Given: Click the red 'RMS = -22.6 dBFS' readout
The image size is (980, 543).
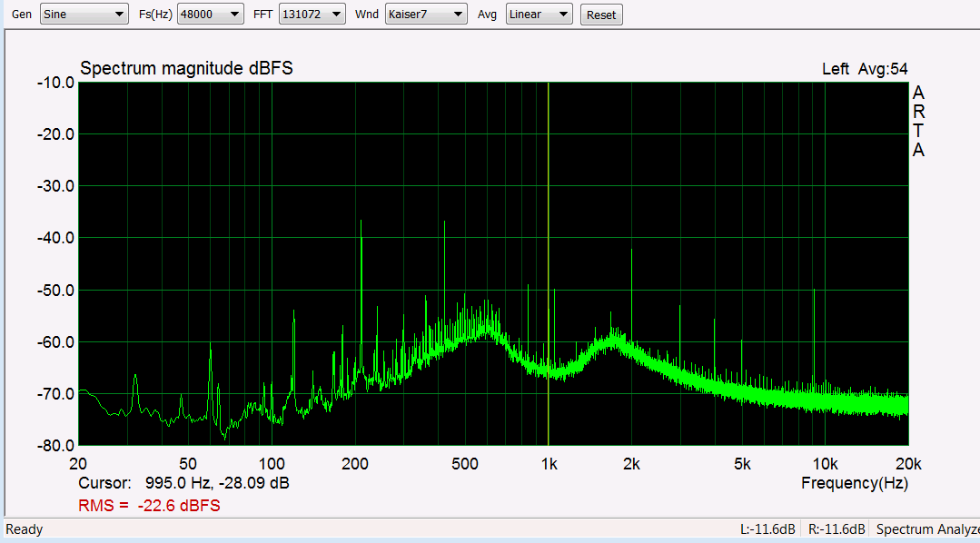Looking at the screenshot, I should pos(149,506).
